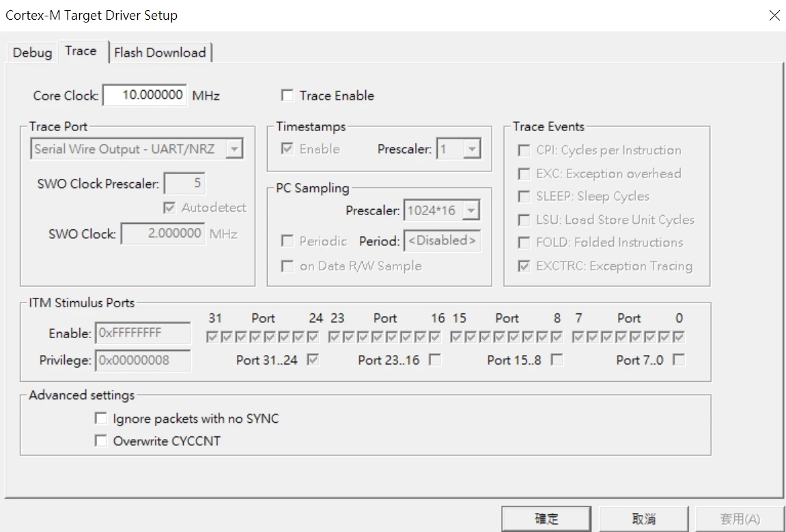Screen dimensions: 786x532
Task: Enable CPI: Cycles per Instruction
Action: pos(524,150)
